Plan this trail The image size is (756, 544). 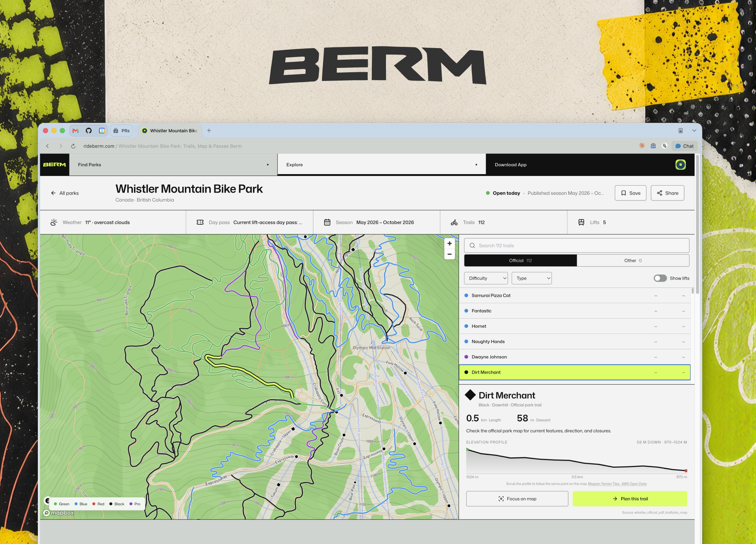point(630,499)
